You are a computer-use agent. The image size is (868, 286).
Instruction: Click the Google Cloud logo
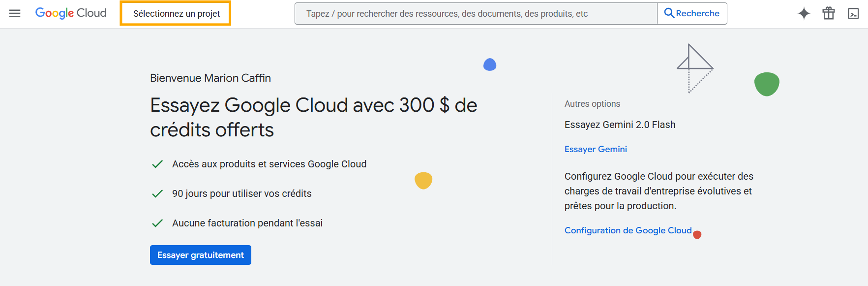pos(71,13)
